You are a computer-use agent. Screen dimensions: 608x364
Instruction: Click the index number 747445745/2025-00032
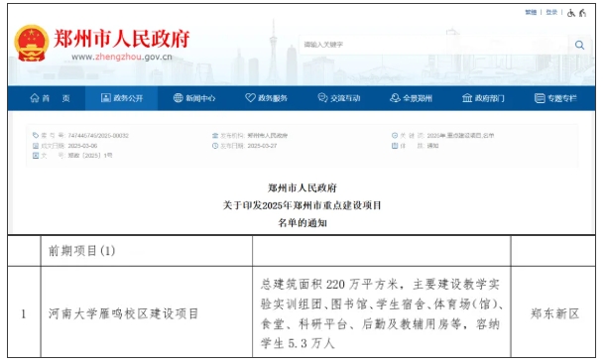pos(98,135)
